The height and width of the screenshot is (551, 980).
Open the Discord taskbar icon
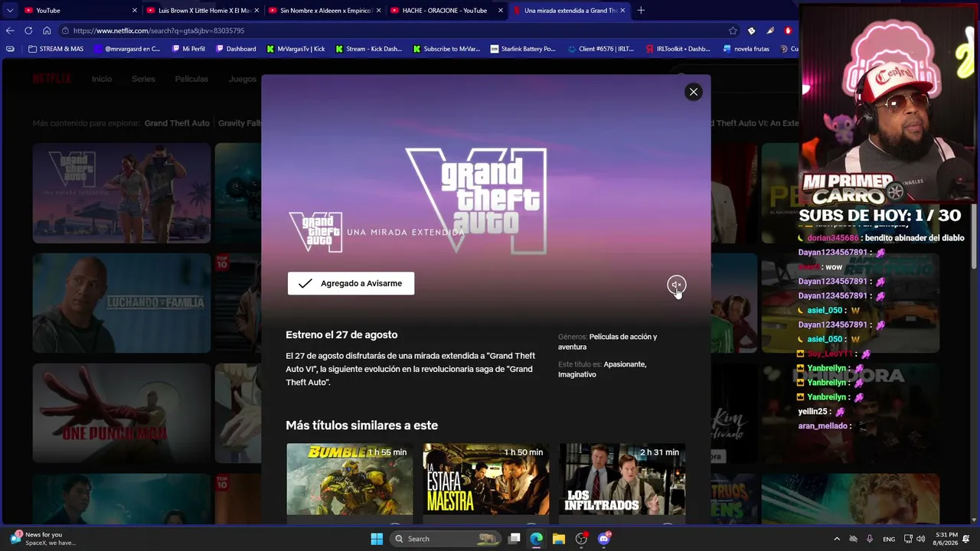click(x=604, y=539)
